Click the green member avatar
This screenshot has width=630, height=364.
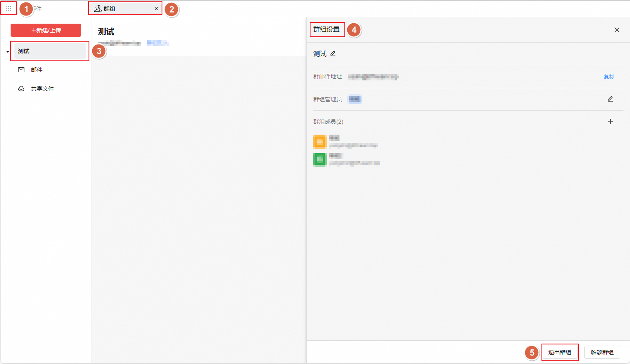[320, 160]
